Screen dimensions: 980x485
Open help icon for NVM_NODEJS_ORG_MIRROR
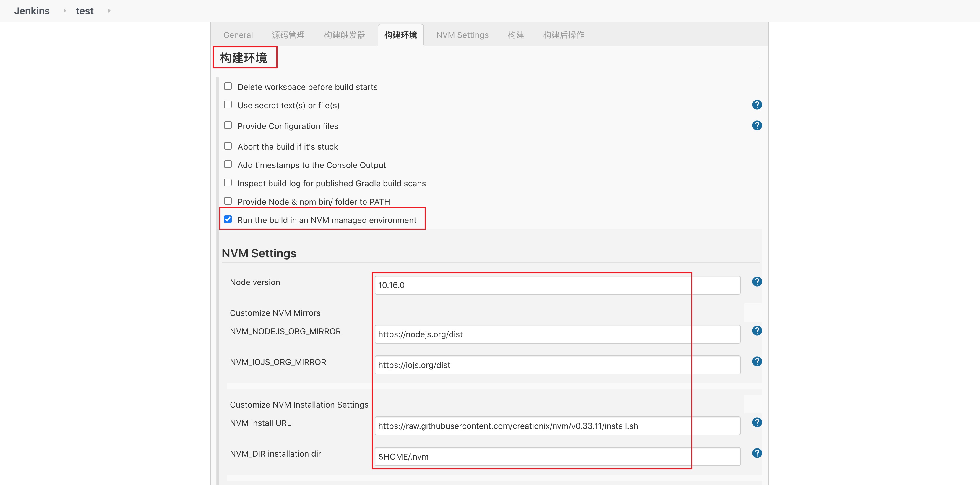click(x=757, y=331)
